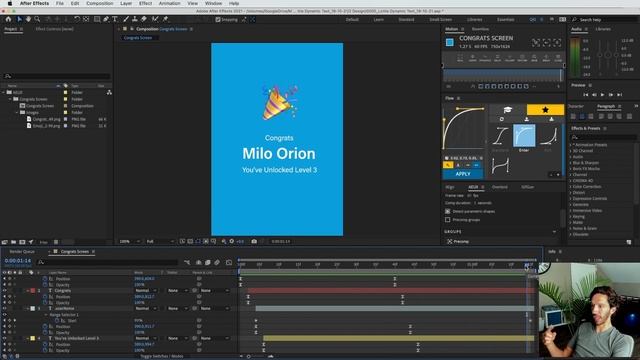The height and width of the screenshot is (360, 640).
Task: Click the blue comp color swatch in Motion panel
Action: [x=449, y=42]
